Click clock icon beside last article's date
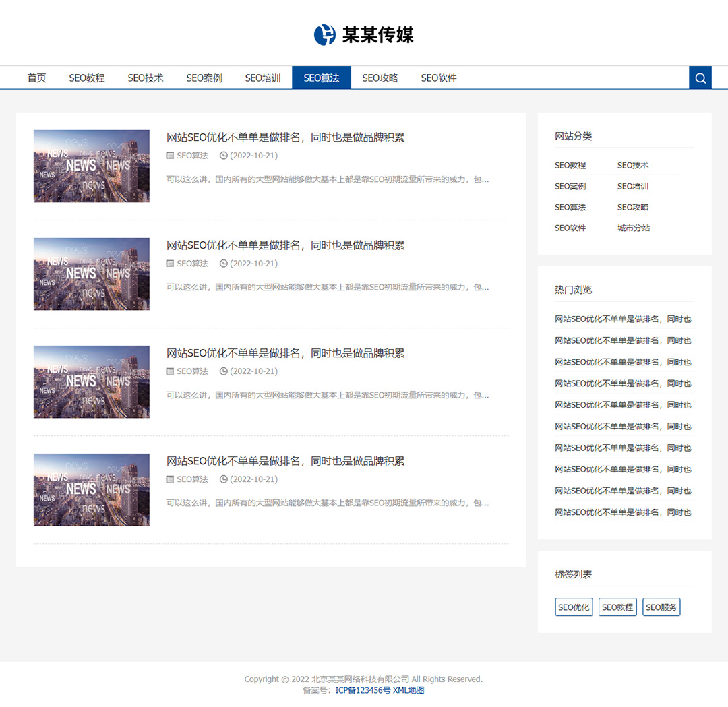This screenshot has height=707, width=728. point(224,479)
